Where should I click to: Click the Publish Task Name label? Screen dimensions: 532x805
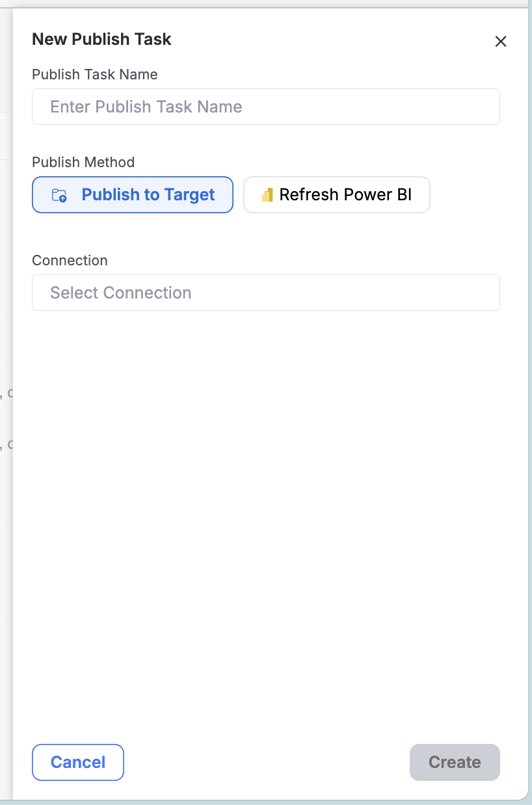pos(95,74)
